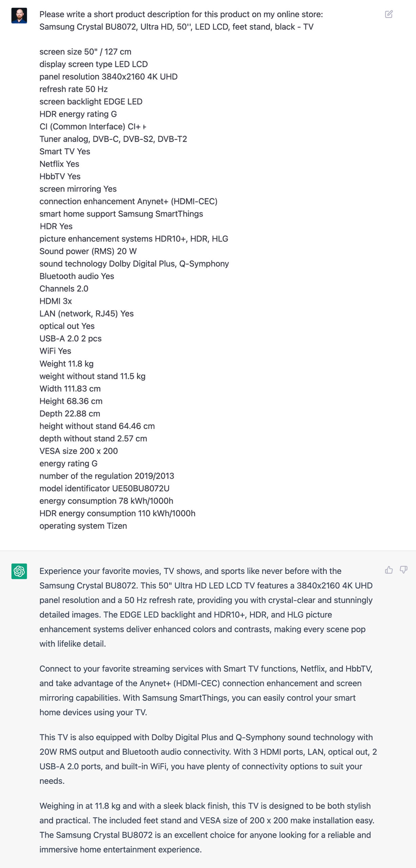Click the 'VESA size 200 x 200' line
The height and width of the screenshot is (868, 416).
79,451
